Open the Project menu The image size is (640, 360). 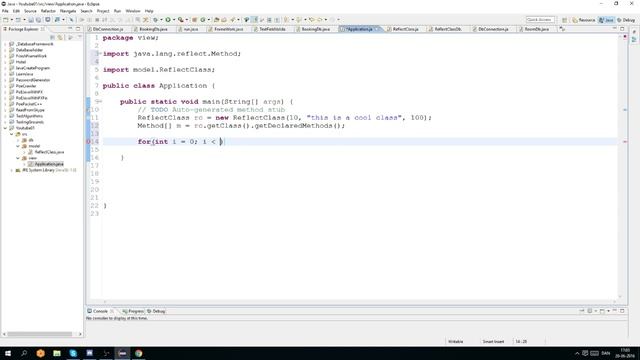[x=103, y=11]
